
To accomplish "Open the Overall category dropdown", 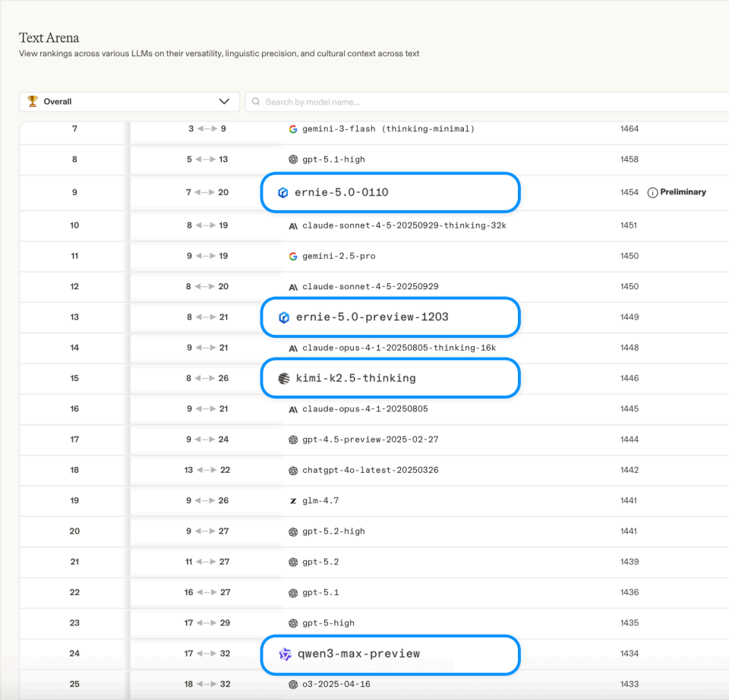I will point(129,102).
